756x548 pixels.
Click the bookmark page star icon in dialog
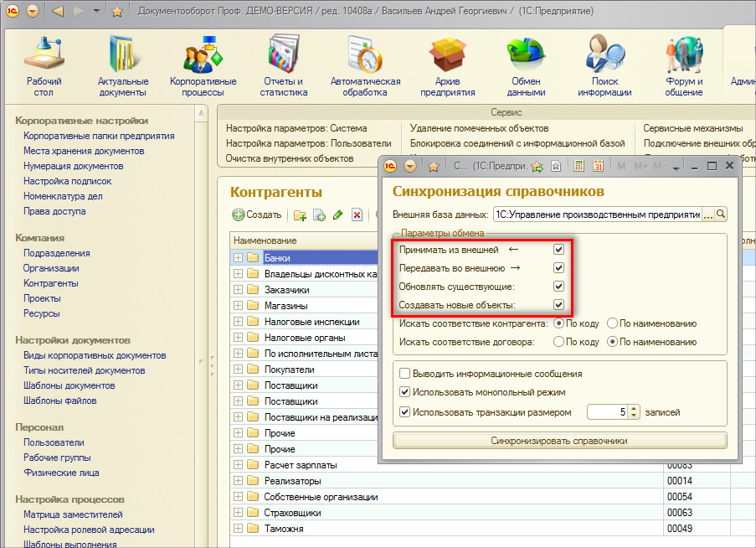tap(556, 167)
